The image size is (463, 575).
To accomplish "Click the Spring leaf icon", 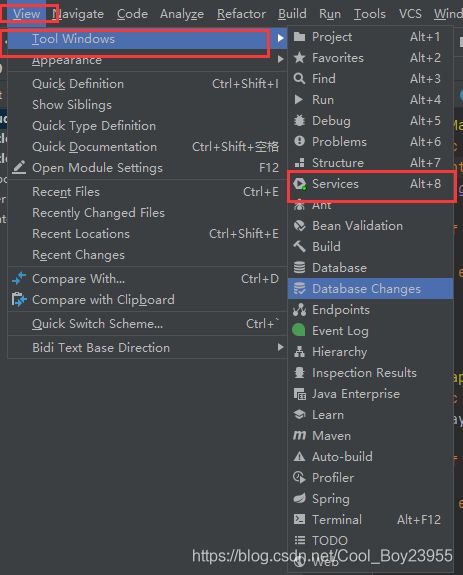I will coord(300,498).
